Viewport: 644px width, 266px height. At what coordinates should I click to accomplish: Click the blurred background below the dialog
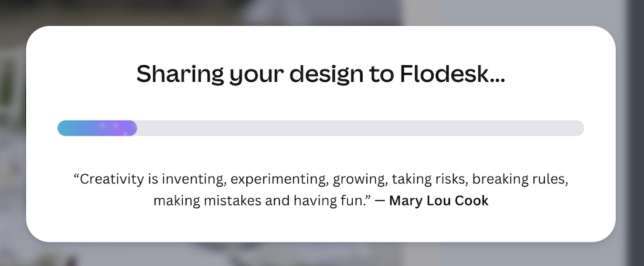tap(321, 255)
